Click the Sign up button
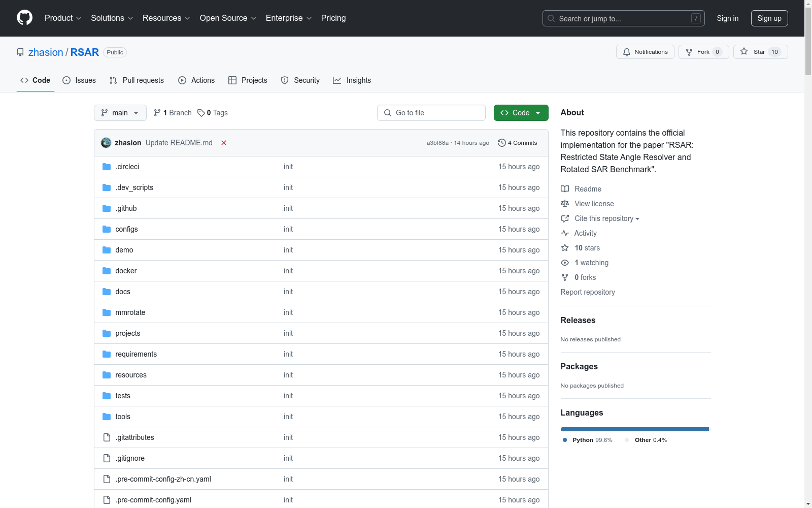This screenshot has height=508, width=812. click(769, 18)
